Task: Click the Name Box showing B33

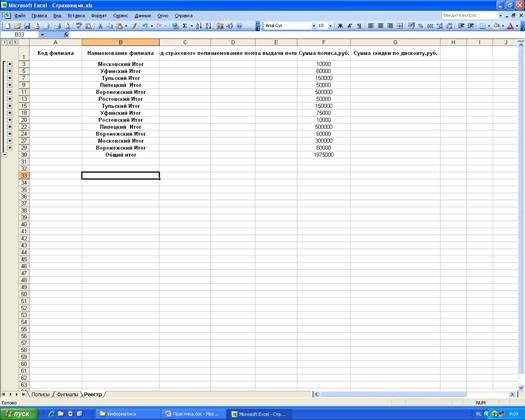Action: click(x=20, y=34)
